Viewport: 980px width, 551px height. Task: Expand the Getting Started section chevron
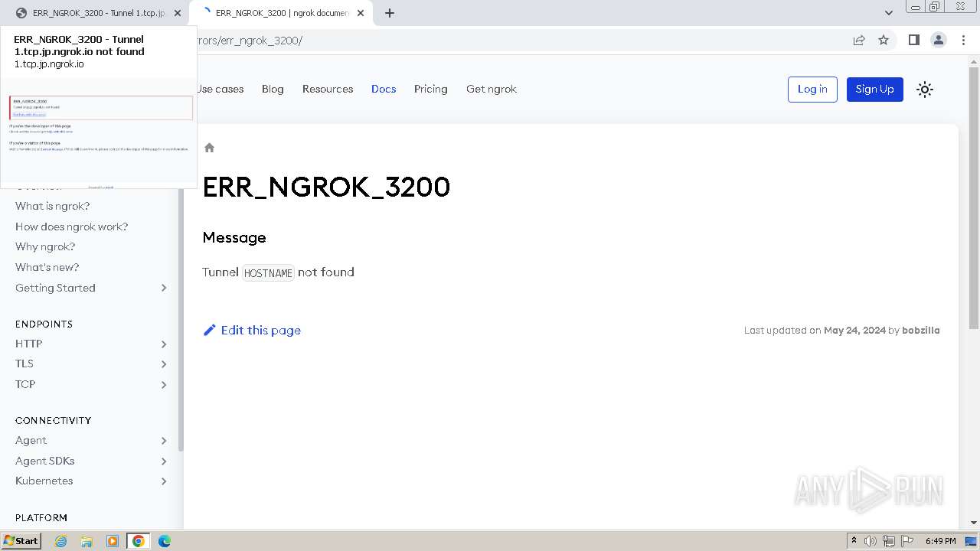click(x=164, y=288)
